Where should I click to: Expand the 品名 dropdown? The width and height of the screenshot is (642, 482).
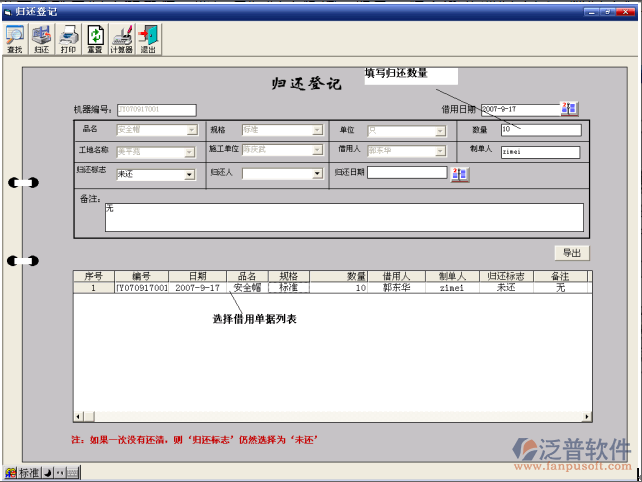(x=191, y=130)
